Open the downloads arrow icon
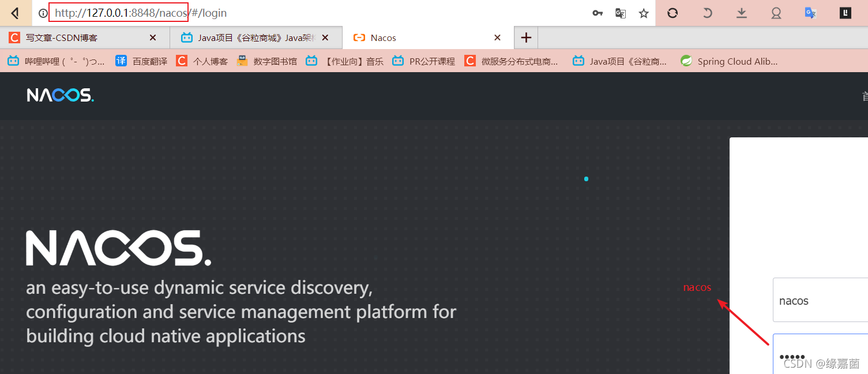The width and height of the screenshot is (868, 374). (x=742, y=13)
